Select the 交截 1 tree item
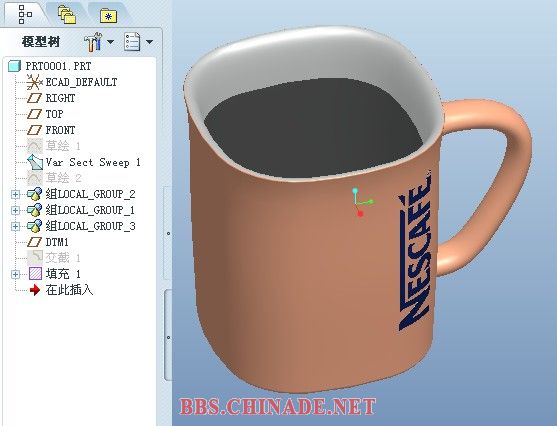 click(63, 258)
